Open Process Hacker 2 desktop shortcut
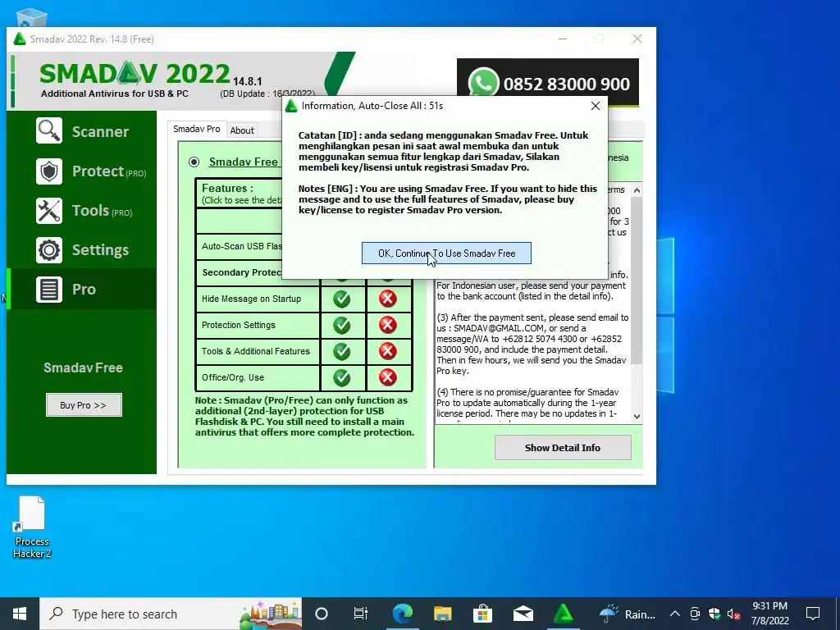840x630 pixels. (32, 527)
